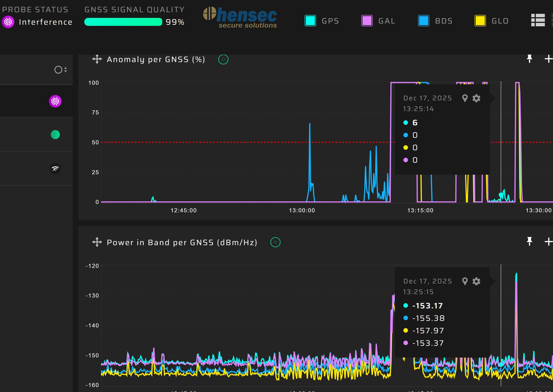Open the circle sort dropdown in the sidebar
553x392 pixels.
click(x=60, y=70)
